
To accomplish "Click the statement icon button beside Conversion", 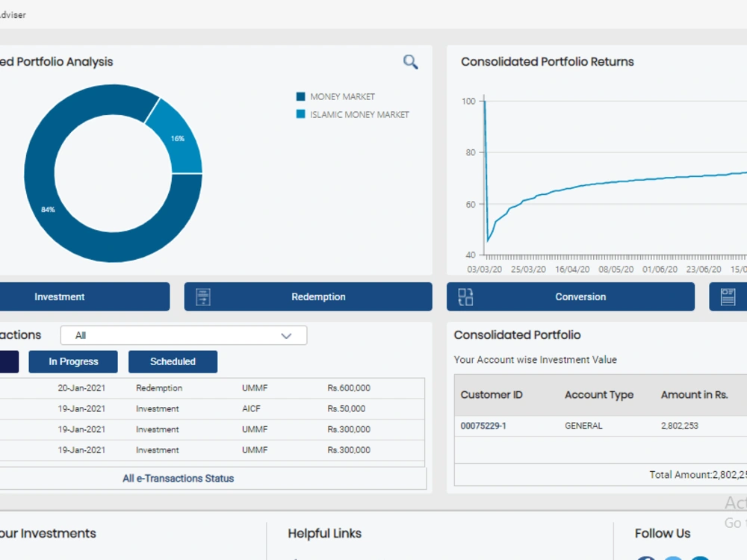I will tap(728, 296).
